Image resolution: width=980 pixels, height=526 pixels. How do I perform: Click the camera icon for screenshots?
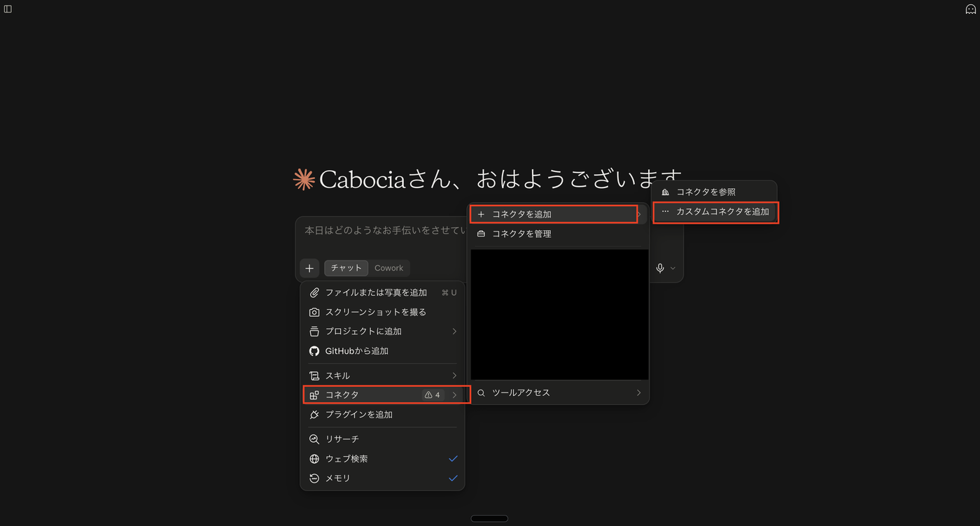[314, 312]
